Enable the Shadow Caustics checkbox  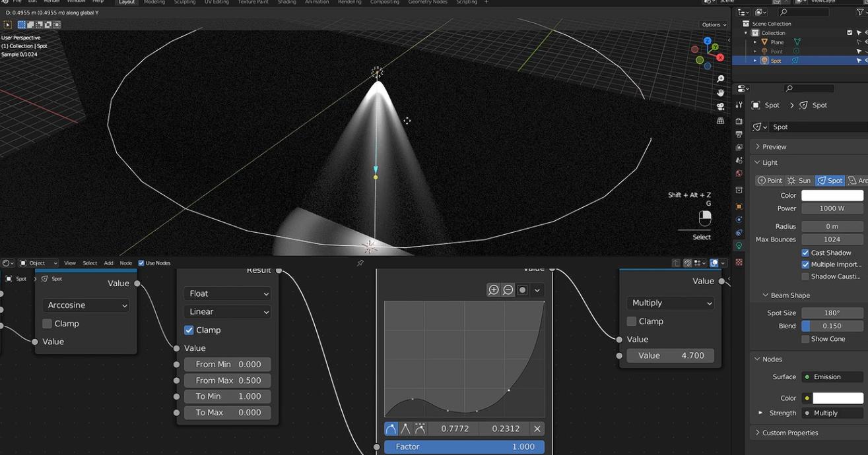pyautogui.click(x=805, y=276)
